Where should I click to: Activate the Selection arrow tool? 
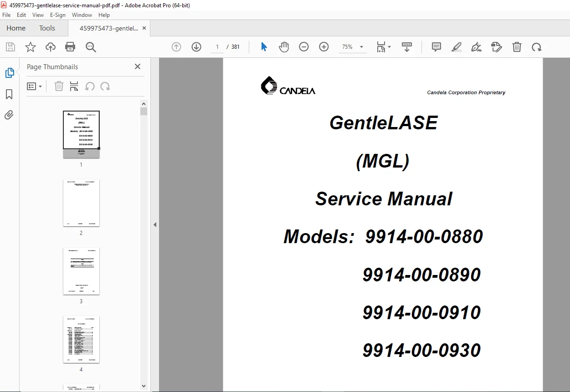[264, 47]
